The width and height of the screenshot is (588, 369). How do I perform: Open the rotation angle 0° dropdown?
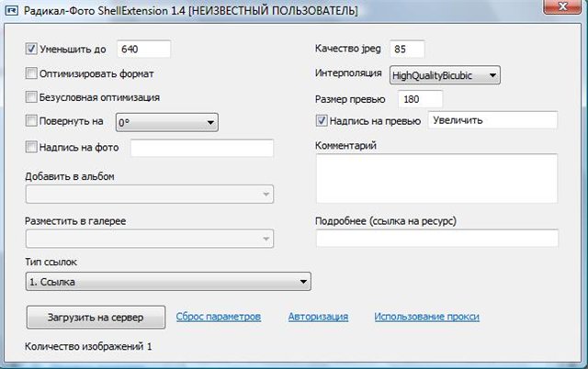pyautogui.click(x=167, y=122)
